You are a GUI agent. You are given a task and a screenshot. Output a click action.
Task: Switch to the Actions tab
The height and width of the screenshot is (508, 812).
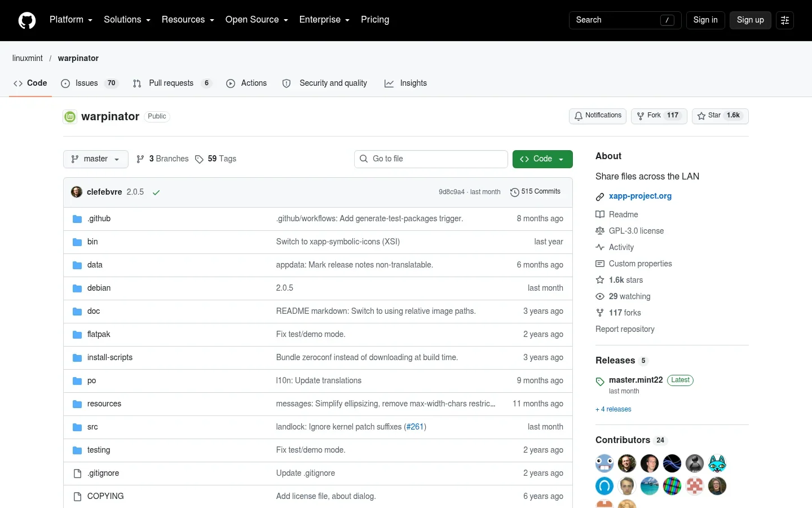point(246,83)
